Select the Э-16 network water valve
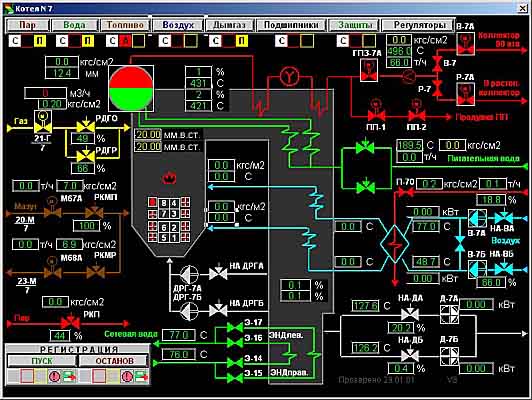 (x=234, y=342)
